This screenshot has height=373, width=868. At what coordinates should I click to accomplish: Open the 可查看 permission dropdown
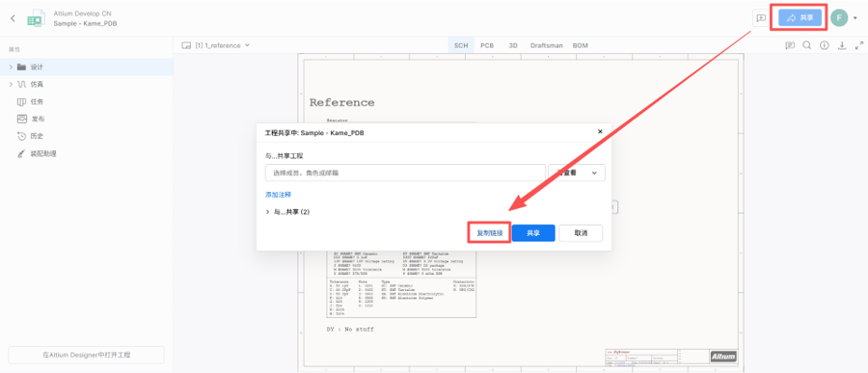577,173
